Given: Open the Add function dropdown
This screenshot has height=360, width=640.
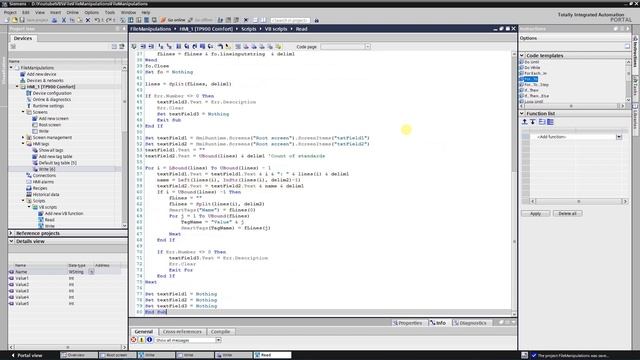Looking at the screenshot, I should click(x=619, y=137).
